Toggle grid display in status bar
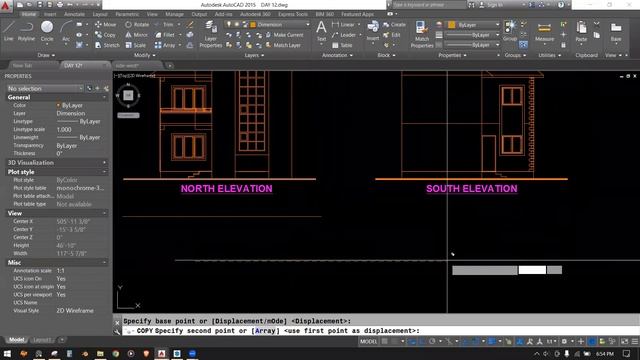This screenshot has width=640, height=360. tap(384, 341)
